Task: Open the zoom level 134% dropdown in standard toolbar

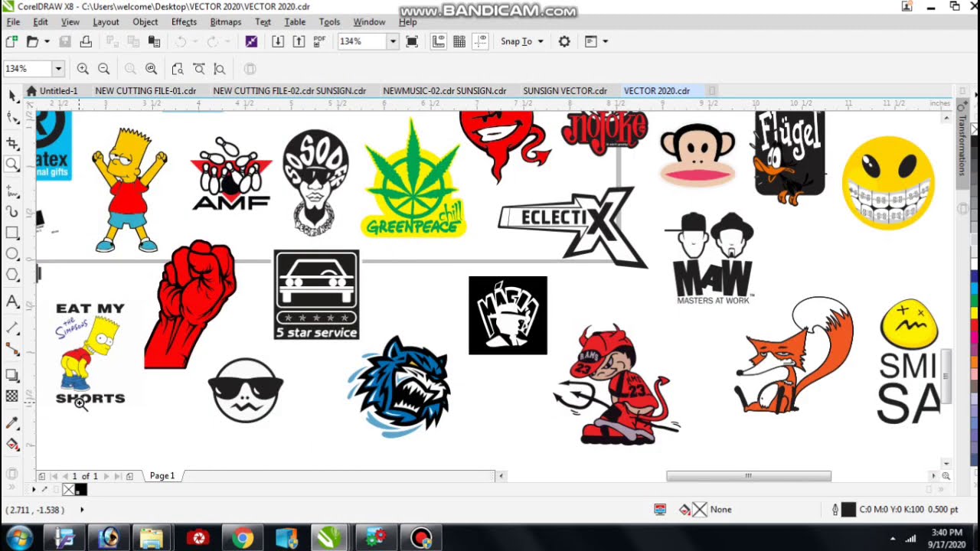Action: click(393, 41)
